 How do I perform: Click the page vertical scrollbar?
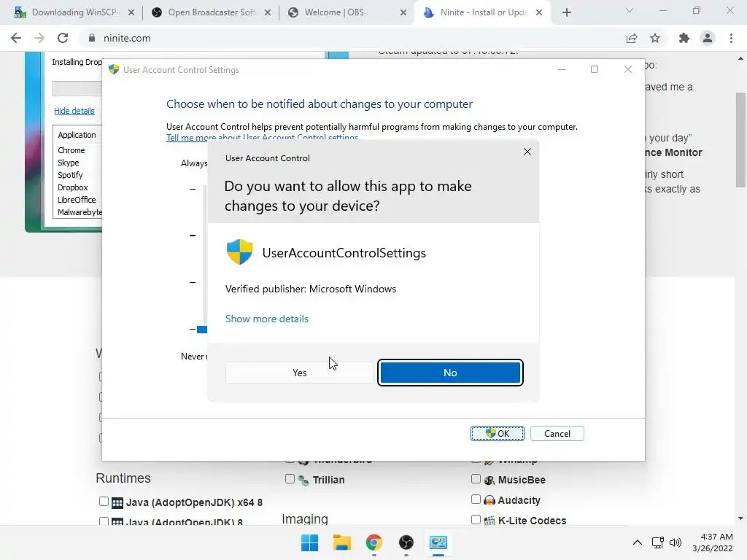click(x=740, y=141)
